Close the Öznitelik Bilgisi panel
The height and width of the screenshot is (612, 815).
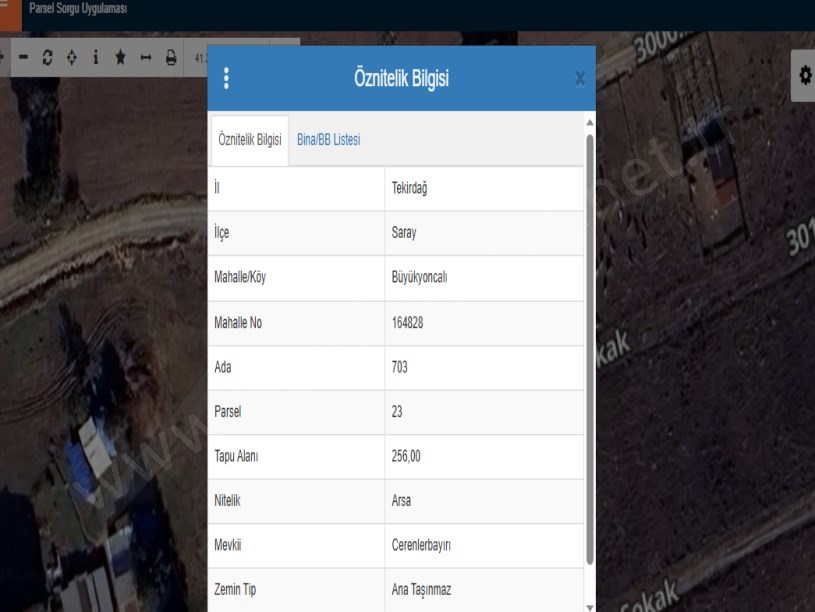tap(580, 79)
